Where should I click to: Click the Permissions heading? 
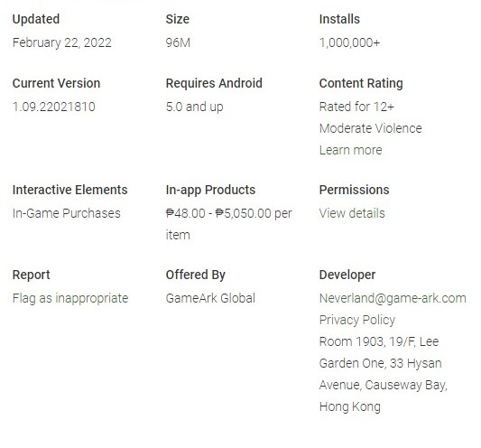[x=354, y=190]
